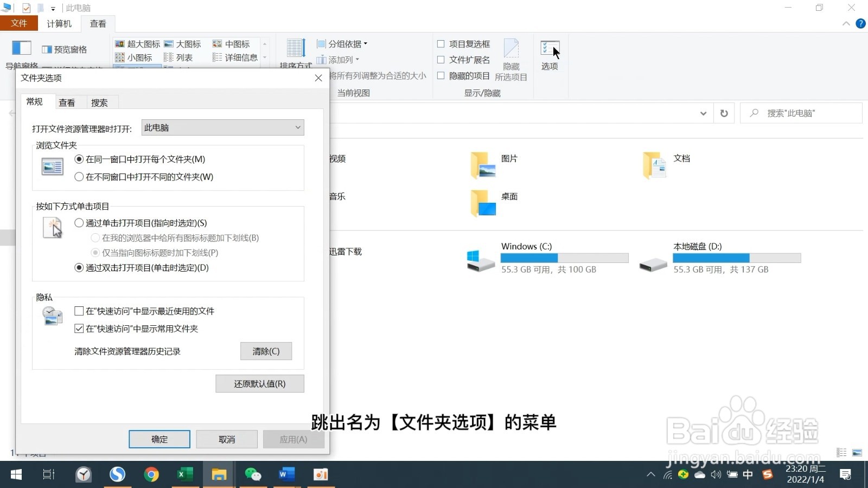The image size is (868, 488).
Task: Expand the layout gallery more arrow
Action: coord(265,57)
